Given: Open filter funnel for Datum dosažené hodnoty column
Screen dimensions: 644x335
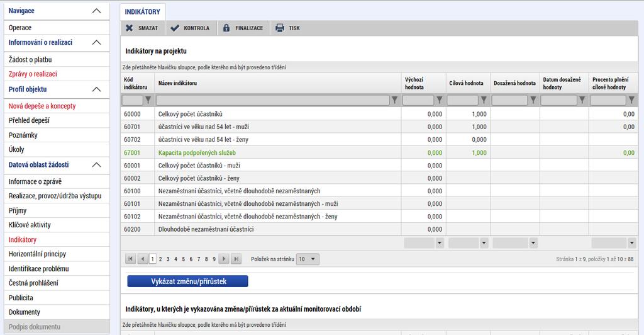Looking at the screenshot, I should pyautogui.click(x=582, y=100).
